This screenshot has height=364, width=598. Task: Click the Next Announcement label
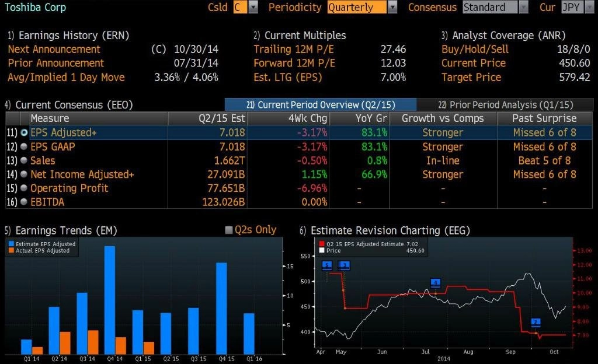54,49
